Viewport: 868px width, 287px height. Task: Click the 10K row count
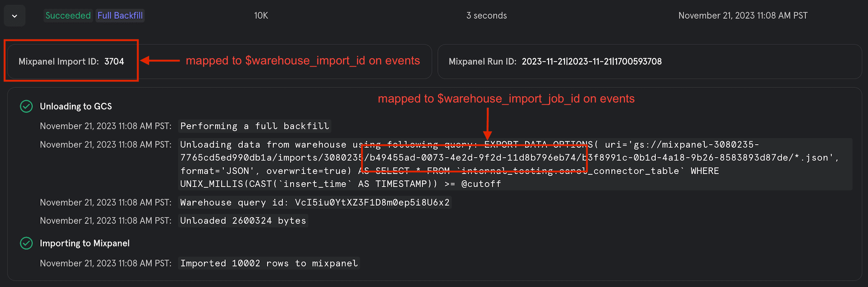261,15
